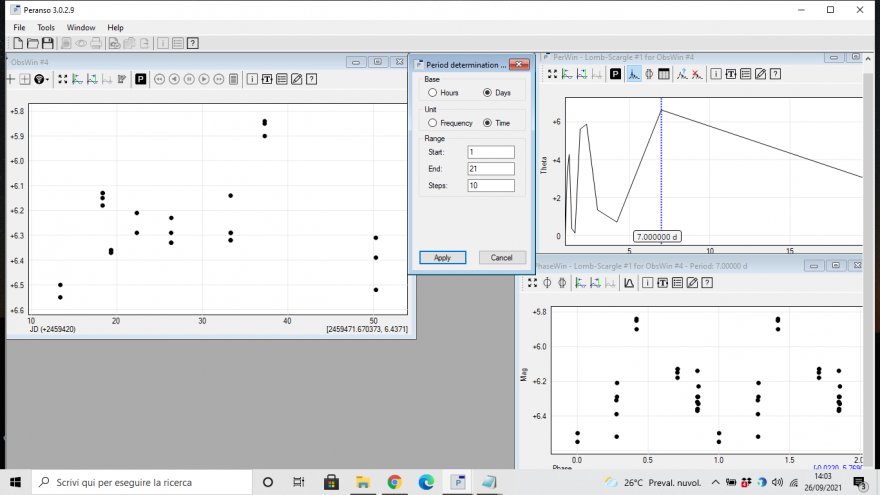Click the Save floppy disk icon

(x=47, y=43)
